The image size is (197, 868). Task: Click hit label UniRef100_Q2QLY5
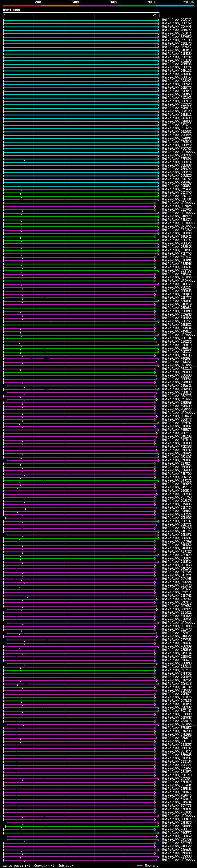[177, 43]
